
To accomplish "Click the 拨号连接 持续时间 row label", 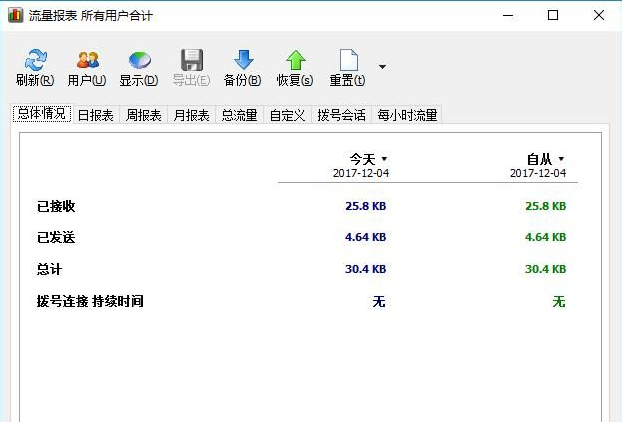I will click(90, 301).
